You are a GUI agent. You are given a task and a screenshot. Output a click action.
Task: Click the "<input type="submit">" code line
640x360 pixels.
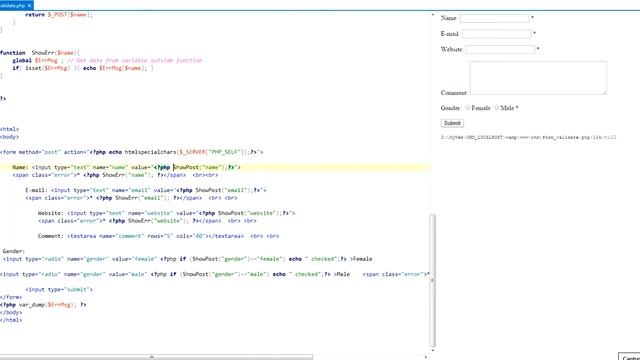59,289
